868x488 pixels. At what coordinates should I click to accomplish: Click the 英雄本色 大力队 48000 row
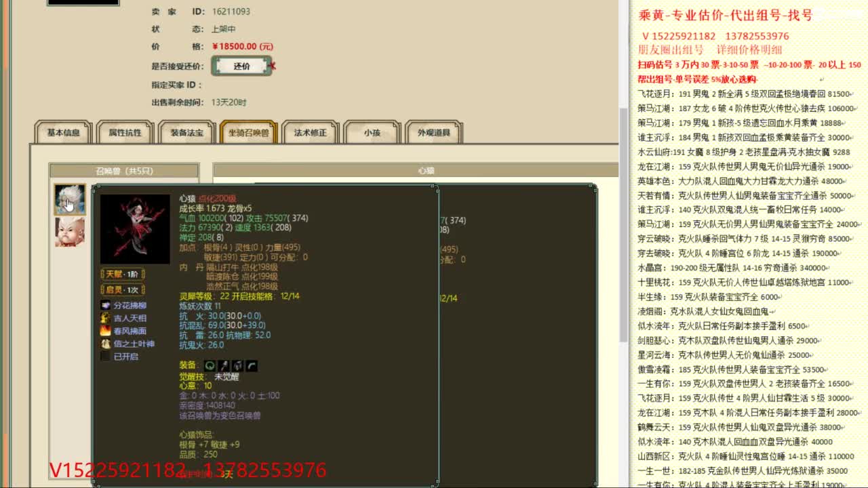coord(742,182)
